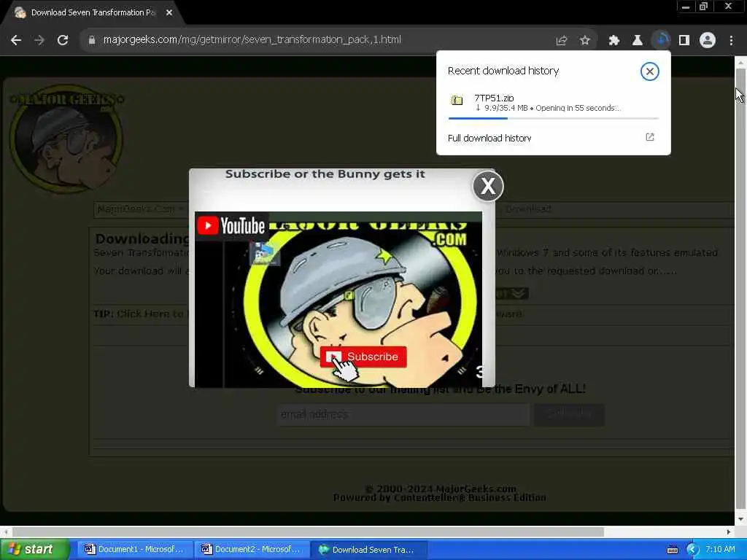Screen dimensions: 747x560
Task: Click the red Subscribe button in video
Action: tap(363, 357)
